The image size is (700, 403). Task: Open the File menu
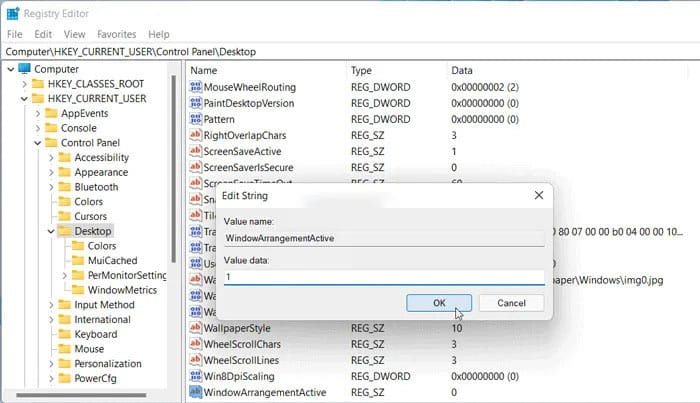click(x=15, y=34)
